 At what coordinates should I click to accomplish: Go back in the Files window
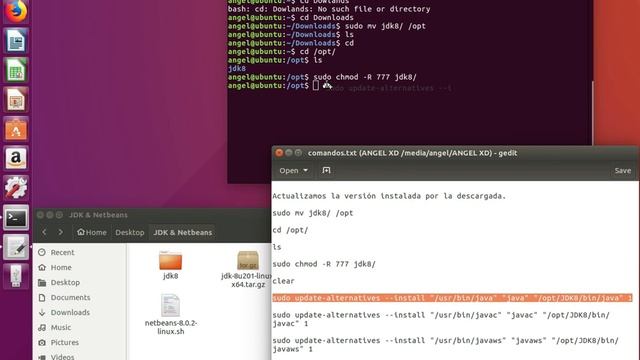(x=44, y=232)
